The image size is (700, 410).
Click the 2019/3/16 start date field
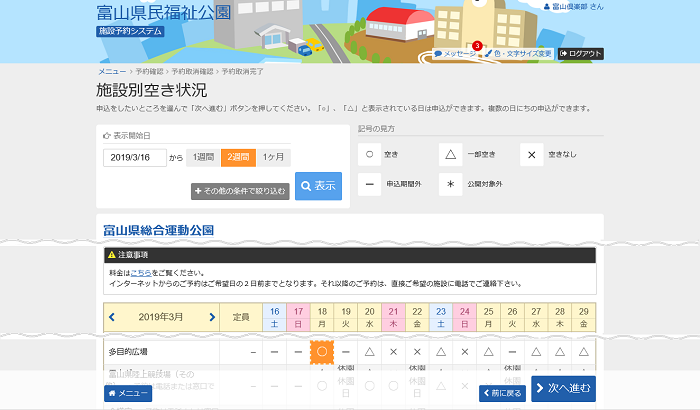[x=135, y=158]
